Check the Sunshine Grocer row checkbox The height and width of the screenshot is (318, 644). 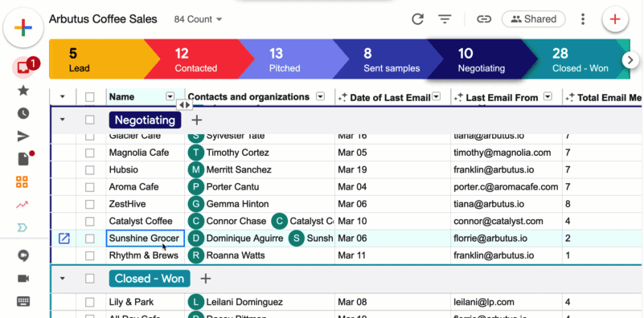pyautogui.click(x=89, y=238)
